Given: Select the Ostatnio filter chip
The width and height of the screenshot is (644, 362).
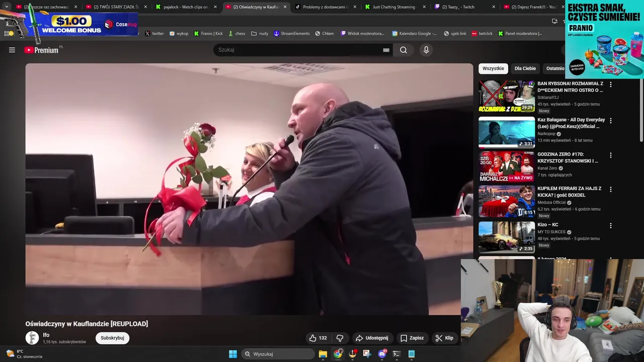Looking at the screenshot, I should [x=555, y=68].
